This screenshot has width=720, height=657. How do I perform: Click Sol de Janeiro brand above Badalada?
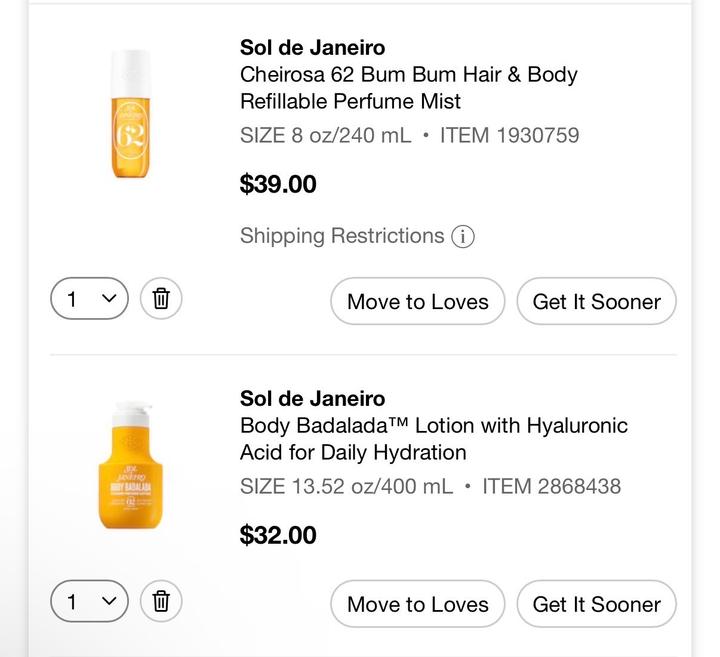coord(312,398)
